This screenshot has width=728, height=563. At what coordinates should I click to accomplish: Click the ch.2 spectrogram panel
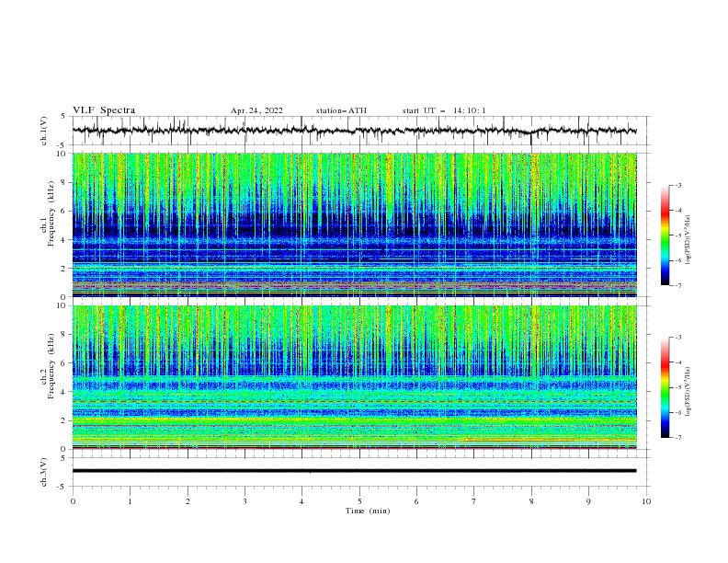point(355,377)
